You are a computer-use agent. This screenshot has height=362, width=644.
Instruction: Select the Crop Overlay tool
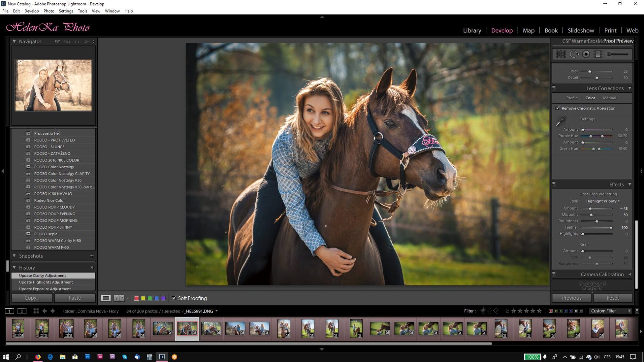pyautogui.click(x=561, y=54)
